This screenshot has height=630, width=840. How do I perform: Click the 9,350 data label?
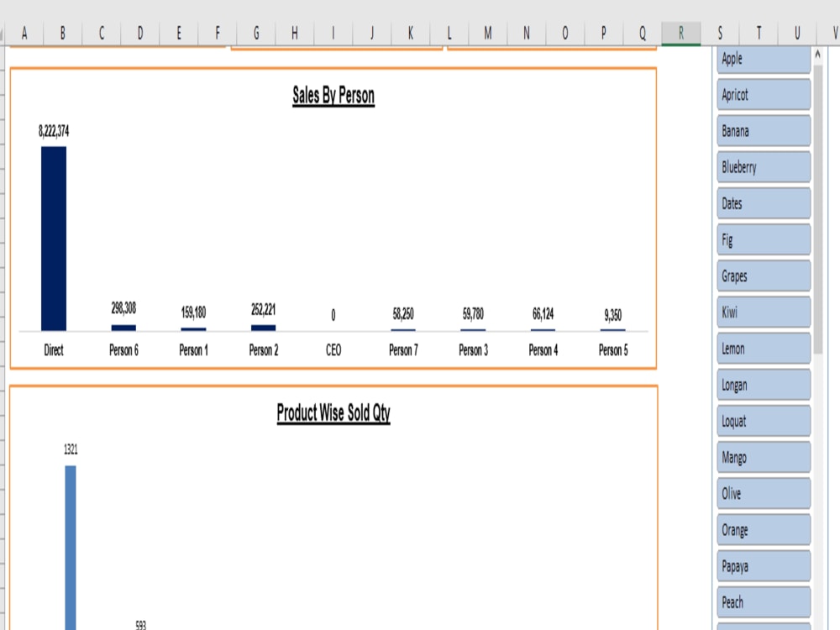click(613, 315)
